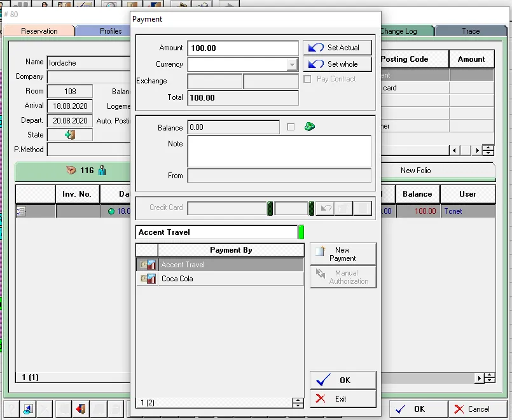This screenshot has height=420, width=512.
Task: Click the blue person icon beside folio 116
Action: [x=102, y=170]
